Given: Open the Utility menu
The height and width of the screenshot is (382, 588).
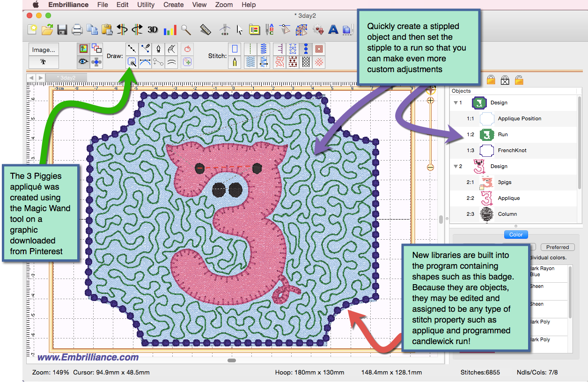Looking at the screenshot, I should pyautogui.click(x=146, y=5).
